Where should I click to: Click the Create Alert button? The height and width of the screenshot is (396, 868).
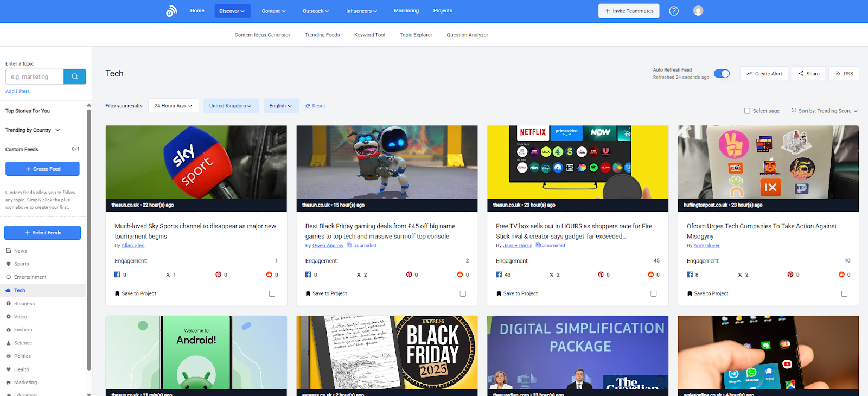(764, 74)
